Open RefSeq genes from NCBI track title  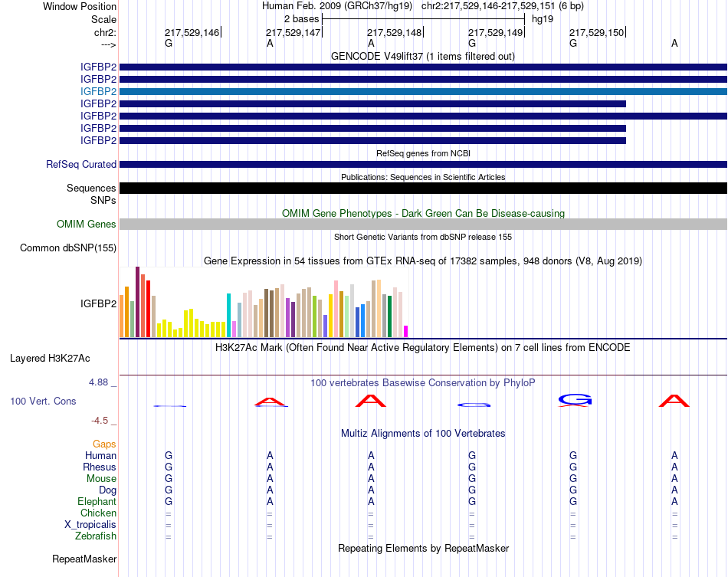coord(423,153)
